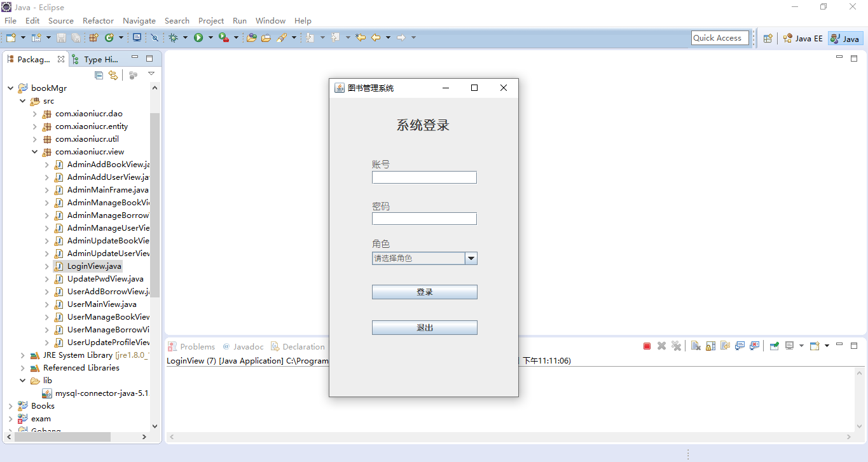Click Collapse All in Package Explorer

[x=99, y=75]
